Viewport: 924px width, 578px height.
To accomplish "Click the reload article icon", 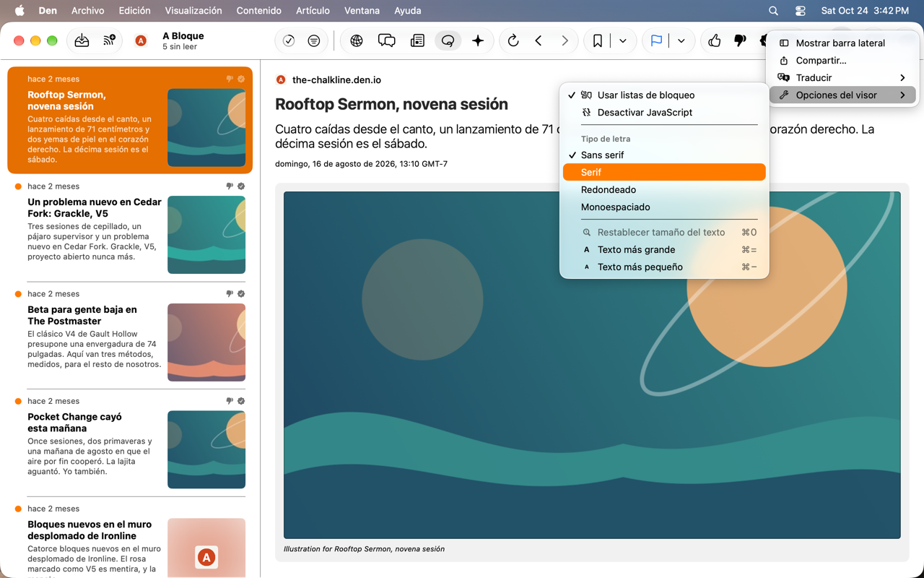I will click(513, 41).
